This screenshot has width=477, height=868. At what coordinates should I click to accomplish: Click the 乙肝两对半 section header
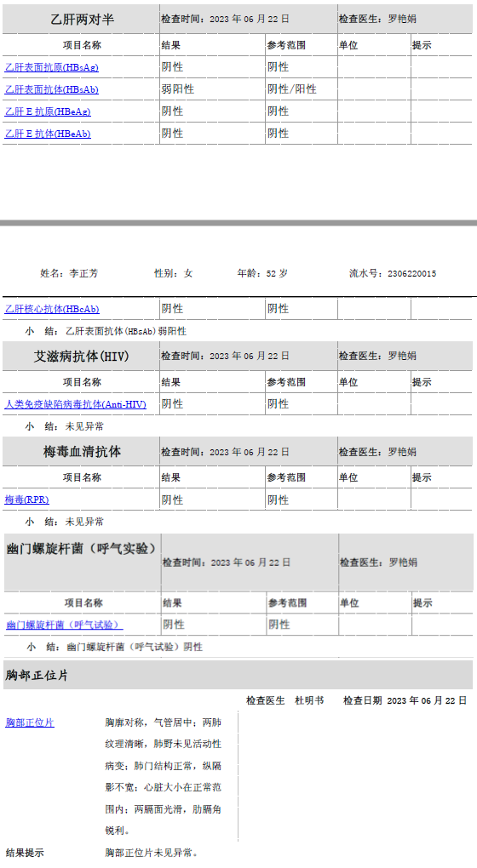pyautogui.click(x=82, y=20)
